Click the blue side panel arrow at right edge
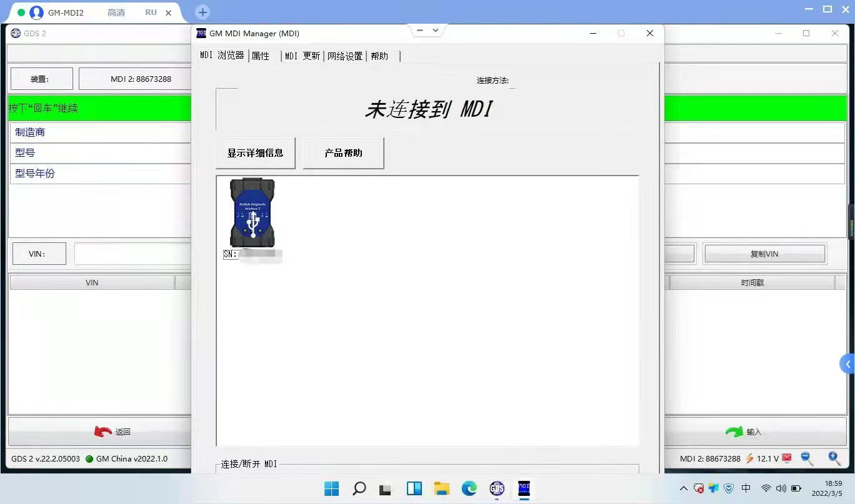 [847, 364]
